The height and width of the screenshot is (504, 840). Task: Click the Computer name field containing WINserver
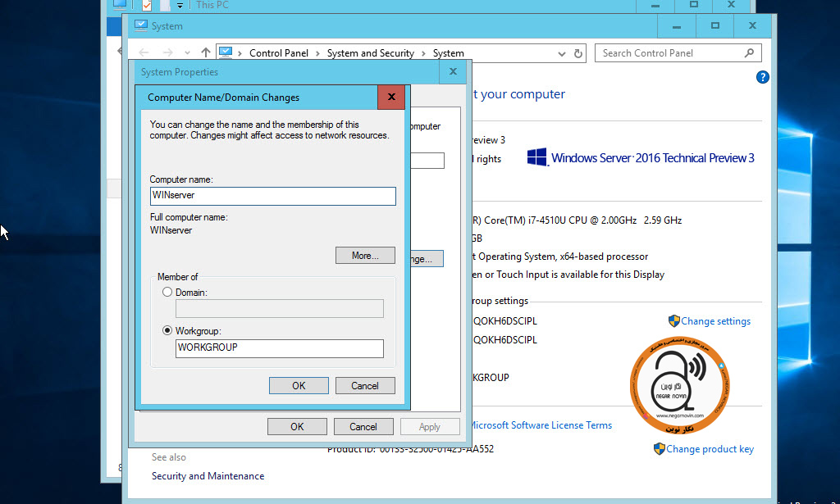pyautogui.click(x=272, y=196)
